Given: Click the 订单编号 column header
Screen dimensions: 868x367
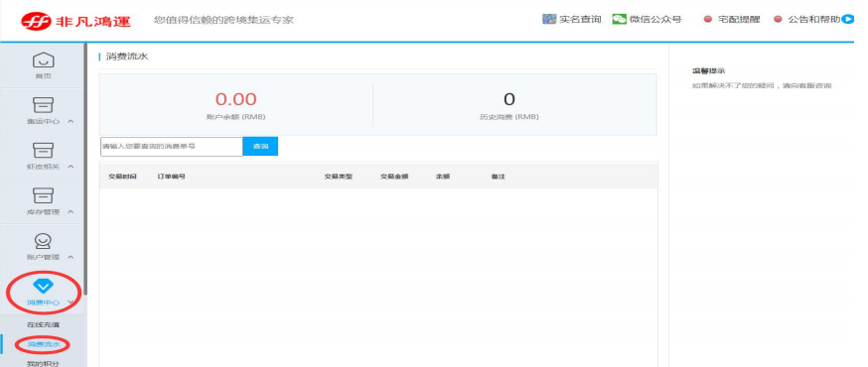Looking at the screenshot, I should (171, 177).
